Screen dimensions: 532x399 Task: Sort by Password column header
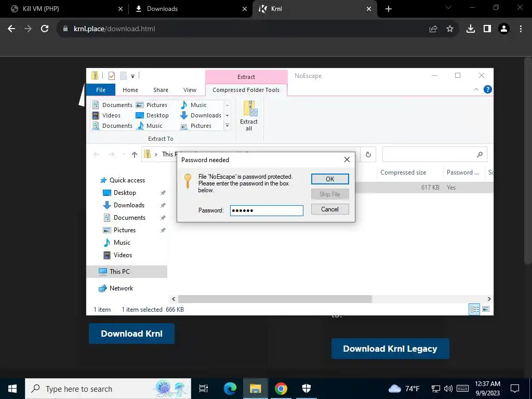(463, 172)
